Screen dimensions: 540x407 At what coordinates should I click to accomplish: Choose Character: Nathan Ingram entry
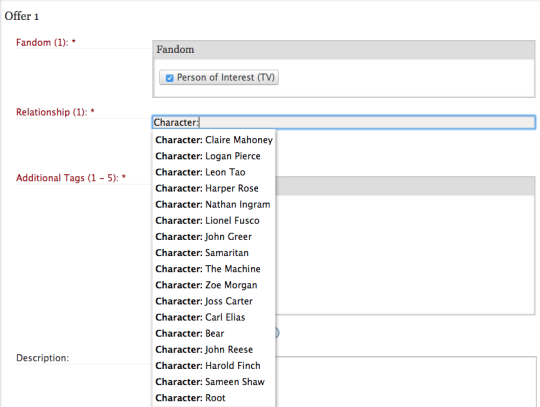click(x=214, y=205)
